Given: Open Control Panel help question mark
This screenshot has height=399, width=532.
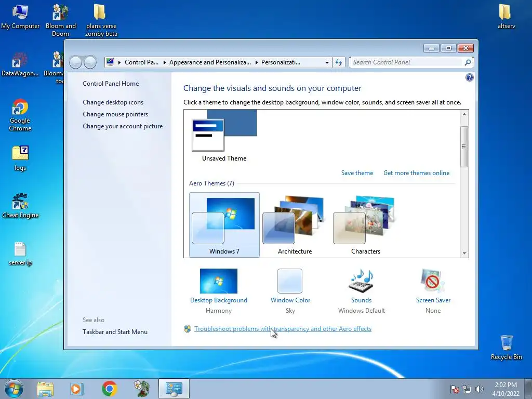Looking at the screenshot, I should pos(469,77).
